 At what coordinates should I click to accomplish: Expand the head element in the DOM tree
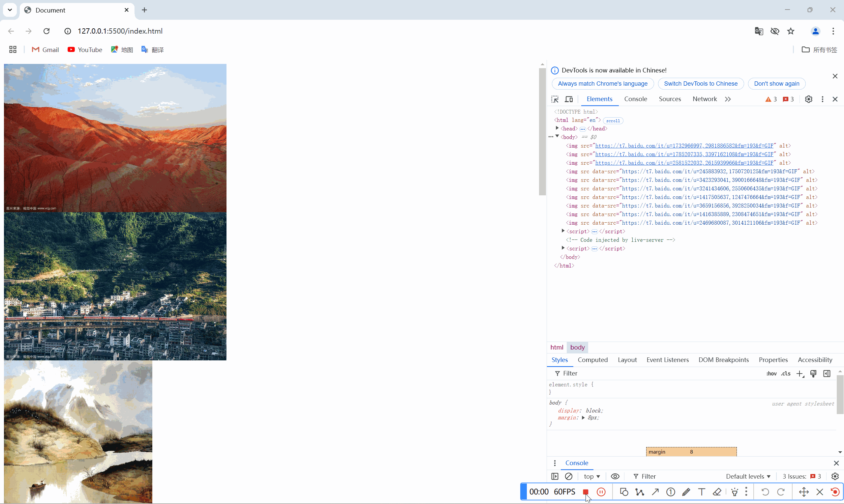point(557,128)
